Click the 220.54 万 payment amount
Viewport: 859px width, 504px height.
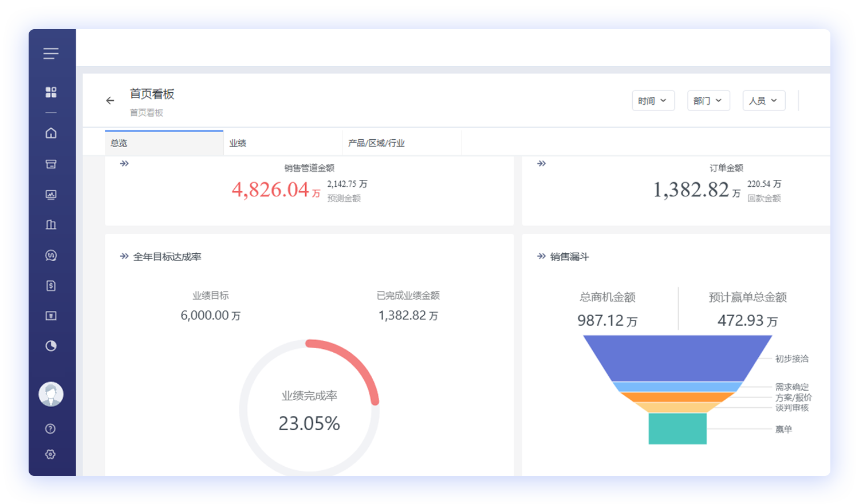[x=764, y=184]
